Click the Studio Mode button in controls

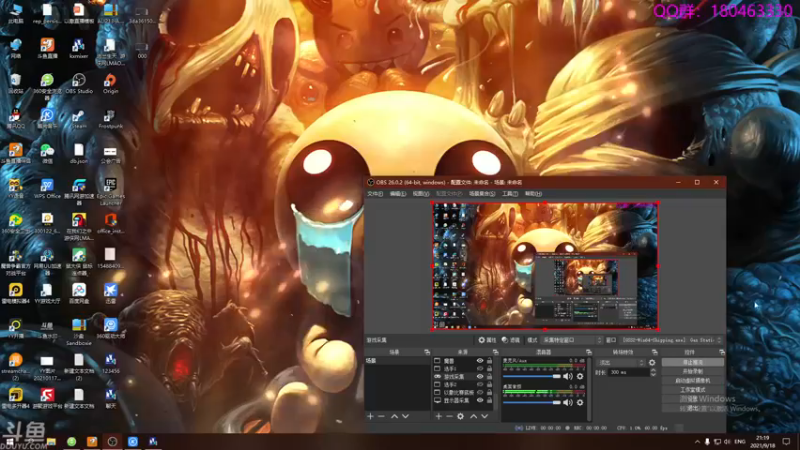tap(692, 390)
